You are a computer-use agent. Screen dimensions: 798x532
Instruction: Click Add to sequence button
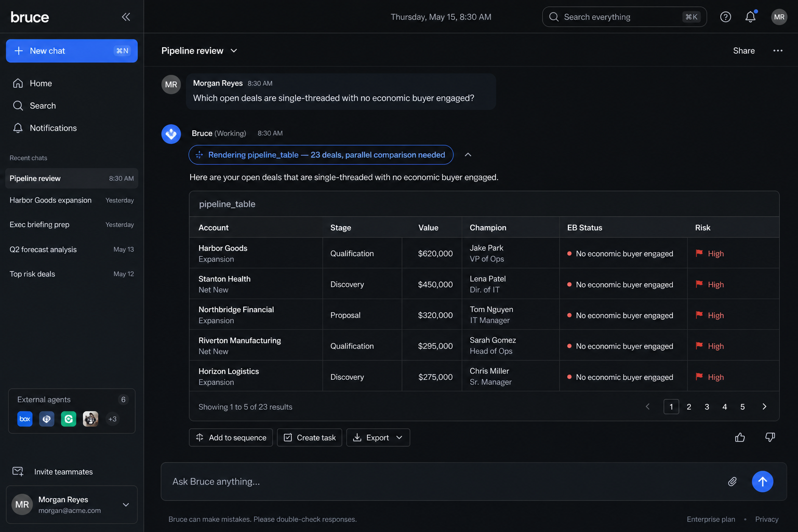[x=231, y=437]
